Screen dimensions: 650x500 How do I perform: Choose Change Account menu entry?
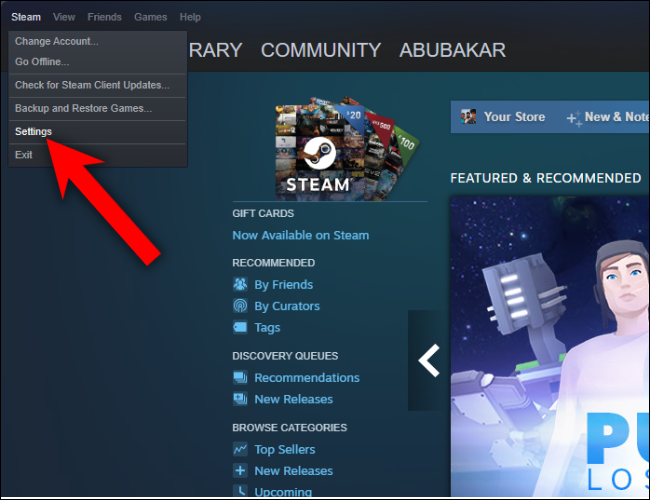coord(56,41)
